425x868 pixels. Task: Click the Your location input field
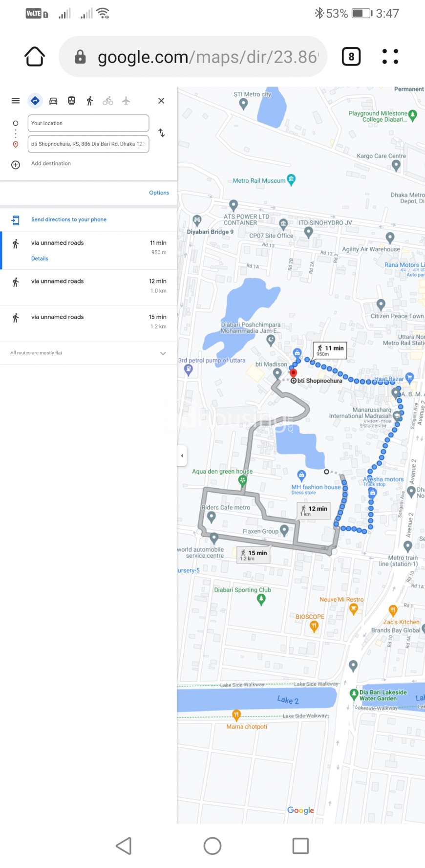click(x=88, y=123)
